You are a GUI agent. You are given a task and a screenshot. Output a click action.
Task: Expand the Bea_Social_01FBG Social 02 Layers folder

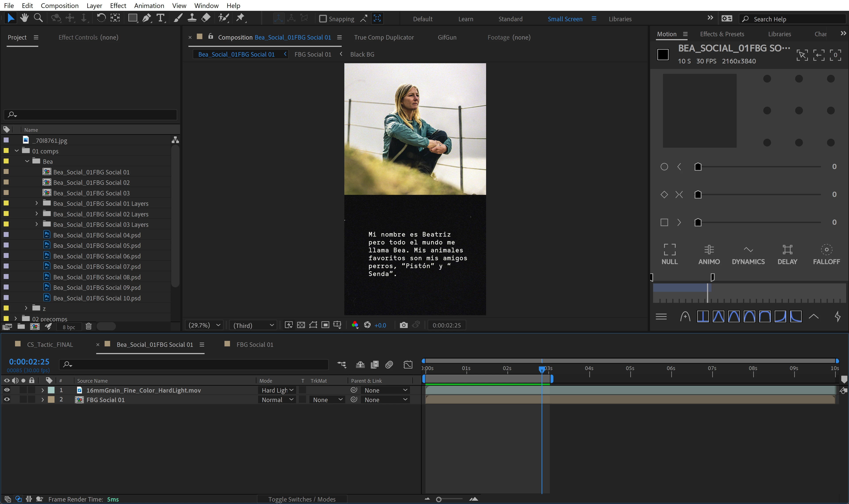[37, 214]
